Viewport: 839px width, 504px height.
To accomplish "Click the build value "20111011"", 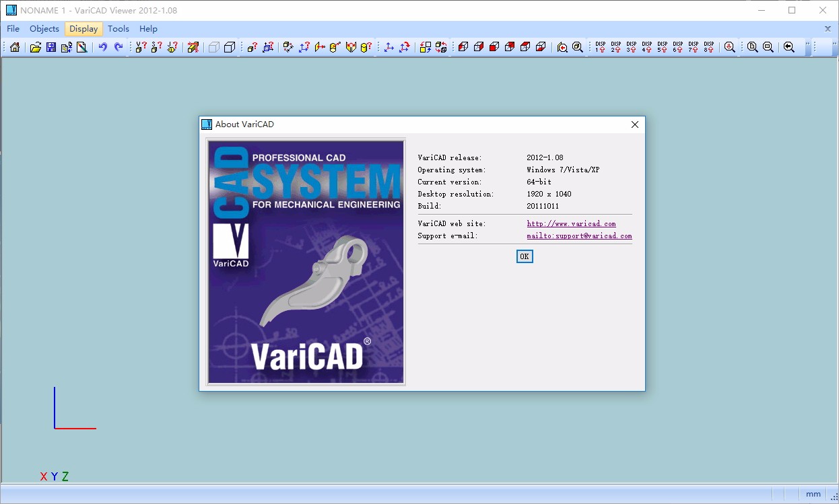I will [x=543, y=206].
